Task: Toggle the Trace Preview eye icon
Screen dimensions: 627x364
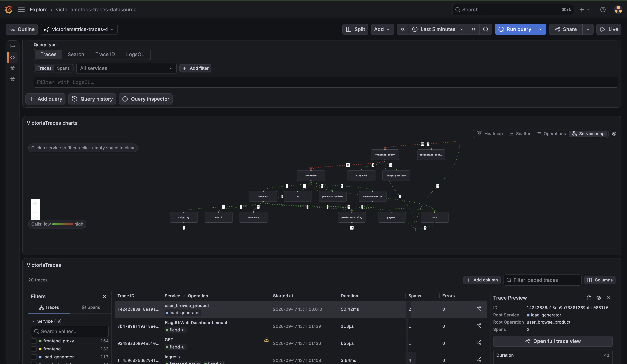Action: pos(599,298)
